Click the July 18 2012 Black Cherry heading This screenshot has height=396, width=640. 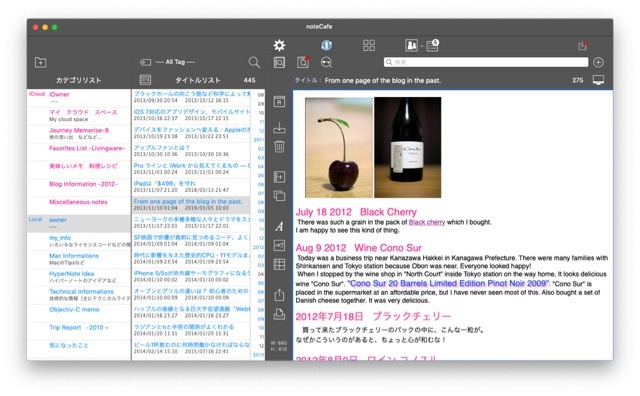tap(356, 212)
